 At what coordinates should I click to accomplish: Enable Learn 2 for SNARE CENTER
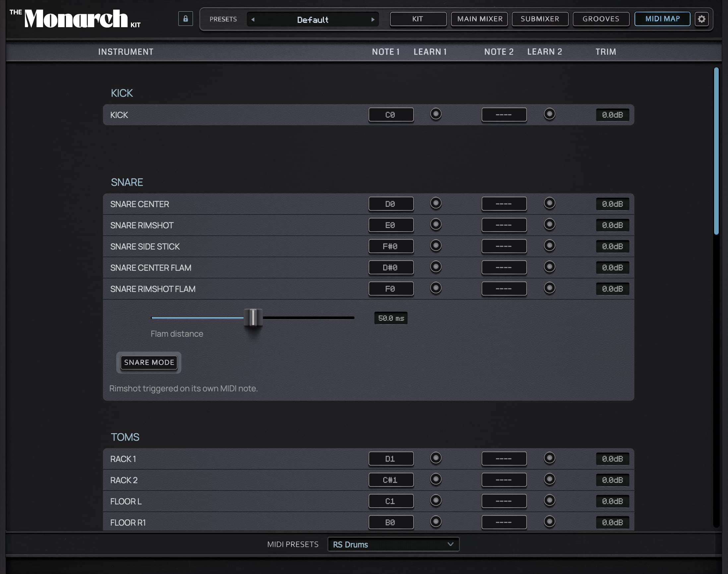pos(549,203)
